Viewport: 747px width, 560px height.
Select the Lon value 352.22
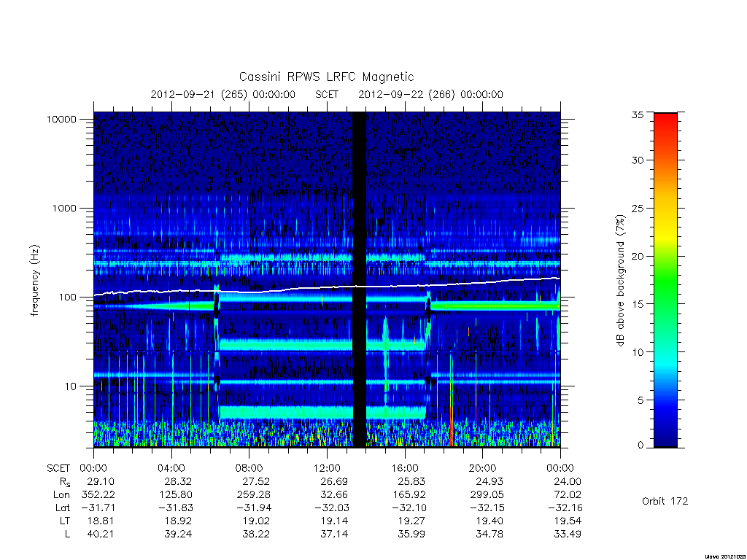(x=98, y=495)
